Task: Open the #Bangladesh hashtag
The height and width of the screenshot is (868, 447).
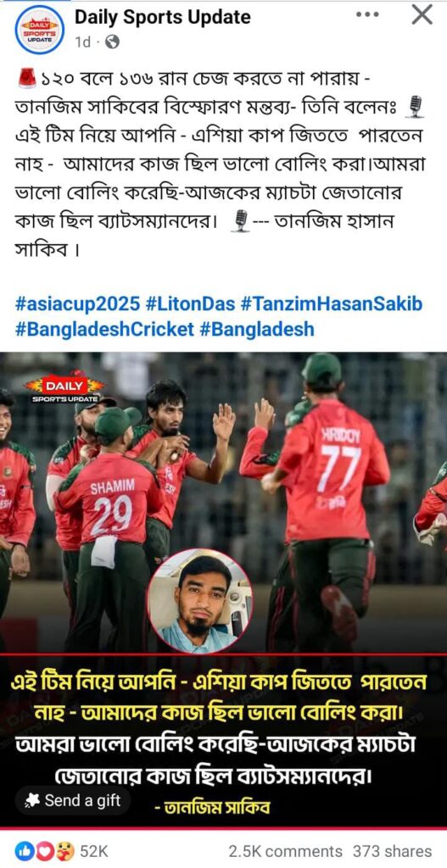Action: [x=256, y=329]
